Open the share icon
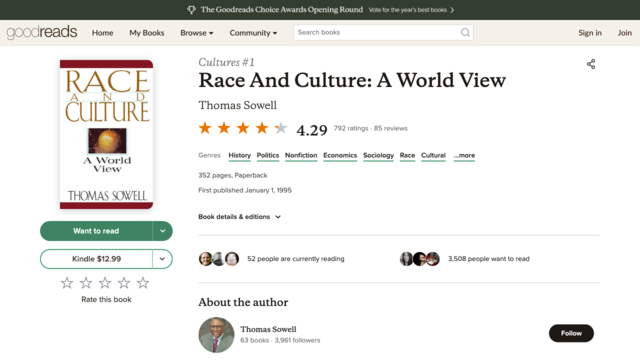The width and height of the screenshot is (640, 360). point(591,64)
